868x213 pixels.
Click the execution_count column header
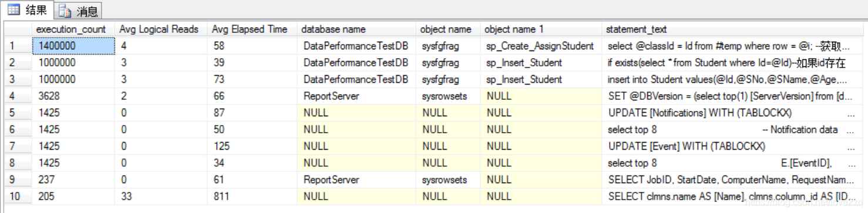coord(73,29)
